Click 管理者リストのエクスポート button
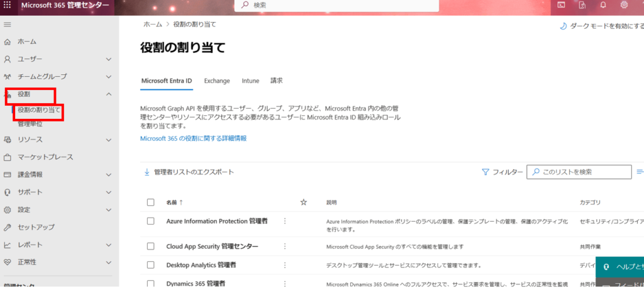The width and height of the screenshot is (644, 292). pyautogui.click(x=189, y=172)
